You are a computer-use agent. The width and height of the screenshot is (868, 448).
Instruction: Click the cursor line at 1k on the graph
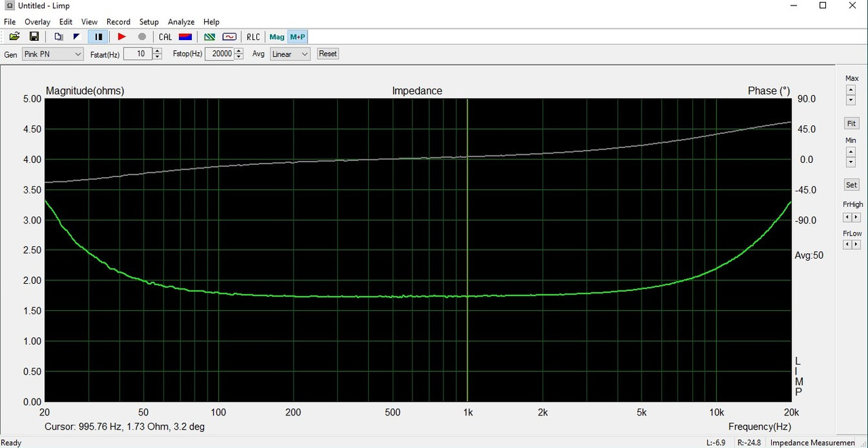pyautogui.click(x=467, y=250)
